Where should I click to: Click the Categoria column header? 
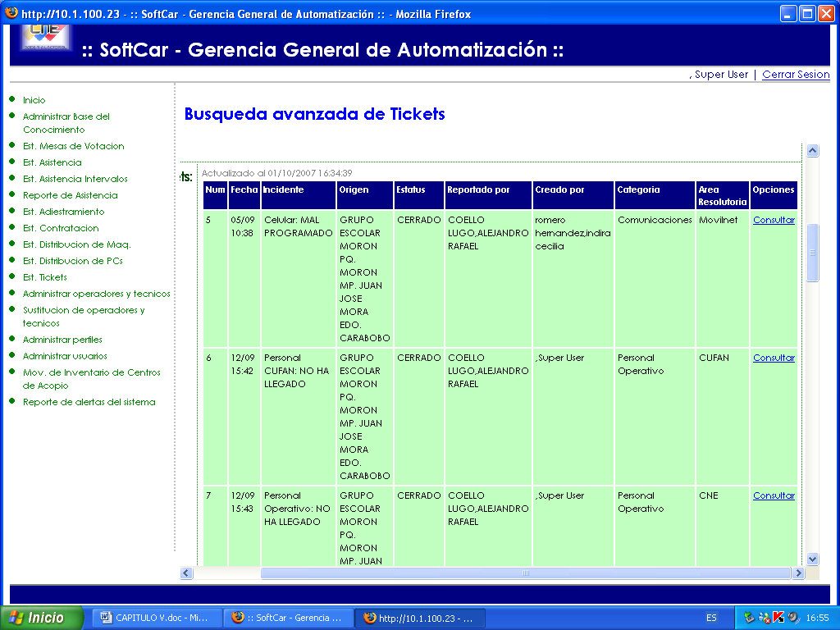[x=655, y=195]
